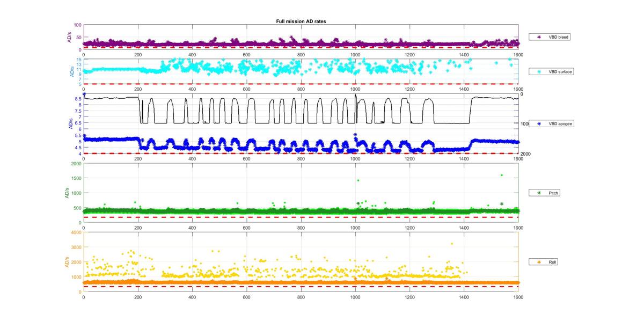Click the right-axis 2000 tick of apogee plot
644x328 pixels.
[525, 154]
